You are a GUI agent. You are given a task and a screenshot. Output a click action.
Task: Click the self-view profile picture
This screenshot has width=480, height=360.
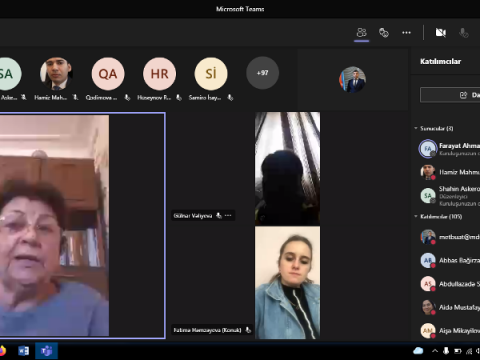coord(352,80)
